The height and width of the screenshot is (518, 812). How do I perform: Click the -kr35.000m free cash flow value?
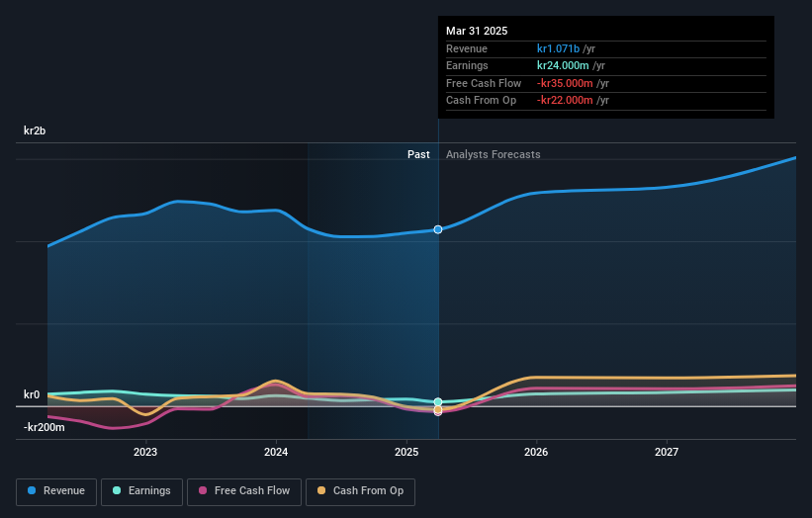[565, 83]
